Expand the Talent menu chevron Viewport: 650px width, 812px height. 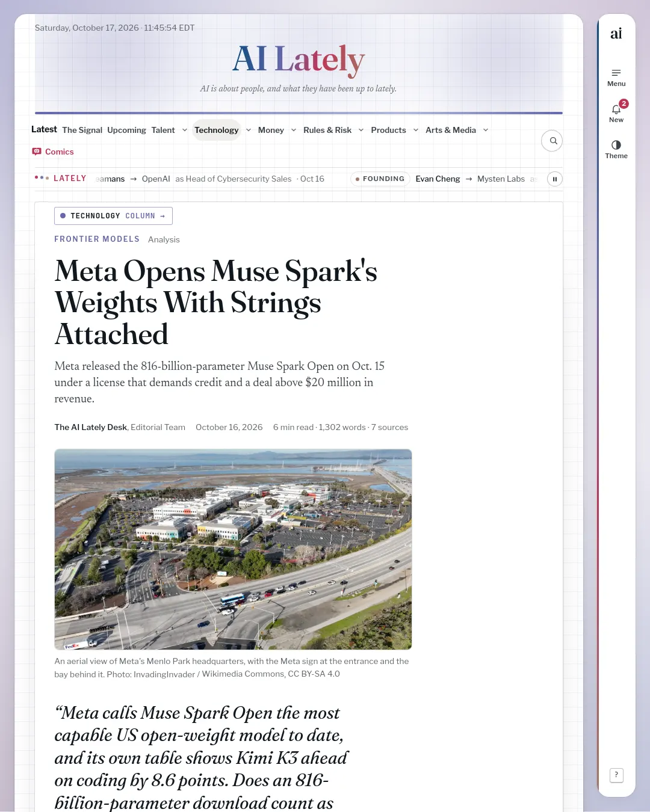(185, 130)
